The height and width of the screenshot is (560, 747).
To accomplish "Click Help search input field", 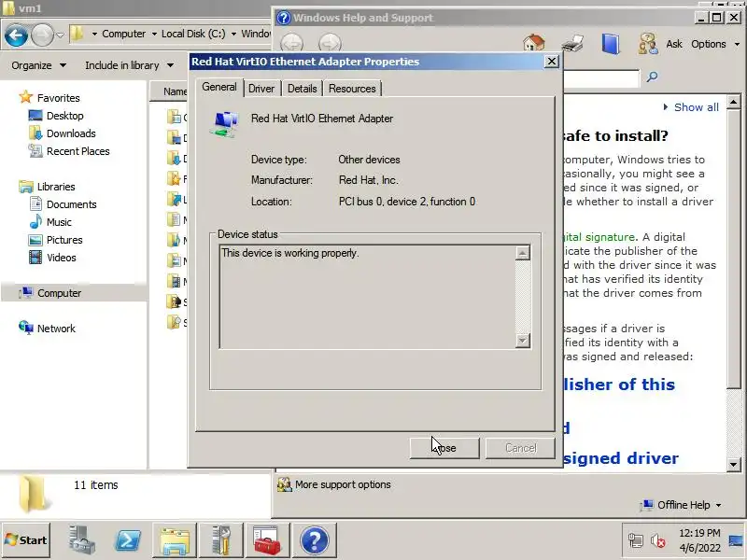I will 601,77.
